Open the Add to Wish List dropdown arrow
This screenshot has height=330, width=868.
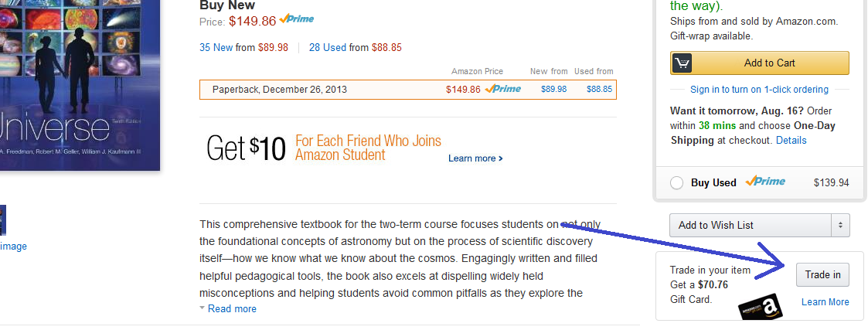pyautogui.click(x=839, y=225)
